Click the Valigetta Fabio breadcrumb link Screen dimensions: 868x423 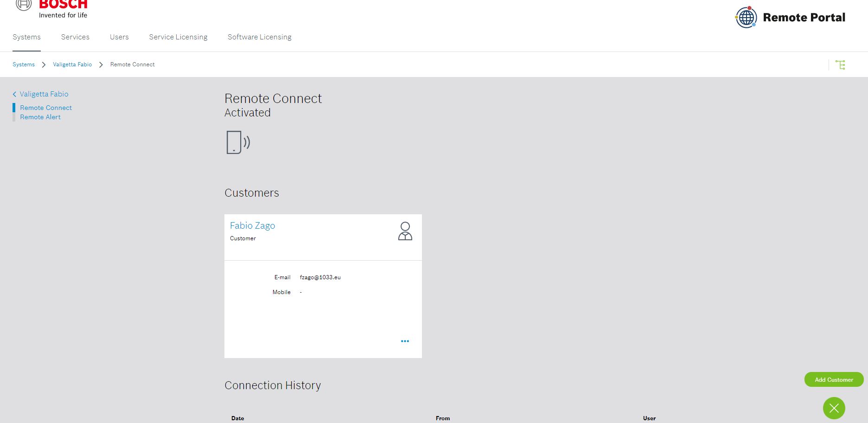(x=72, y=64)
